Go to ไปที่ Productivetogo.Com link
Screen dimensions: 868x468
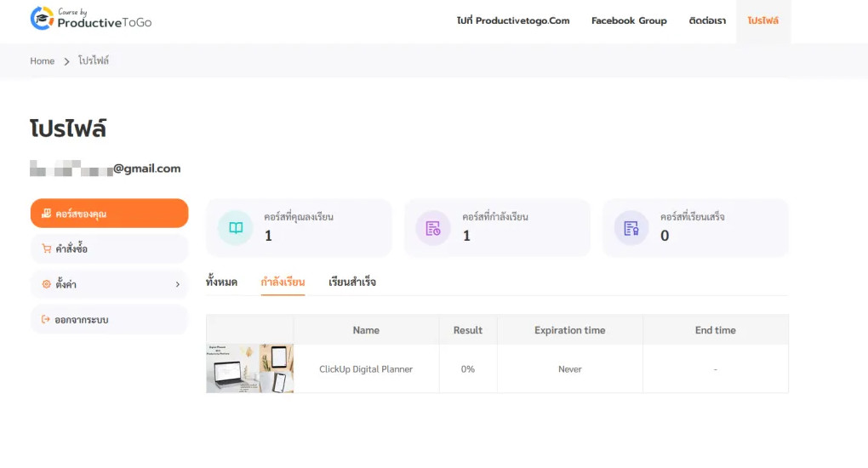(x=513, y=20)
